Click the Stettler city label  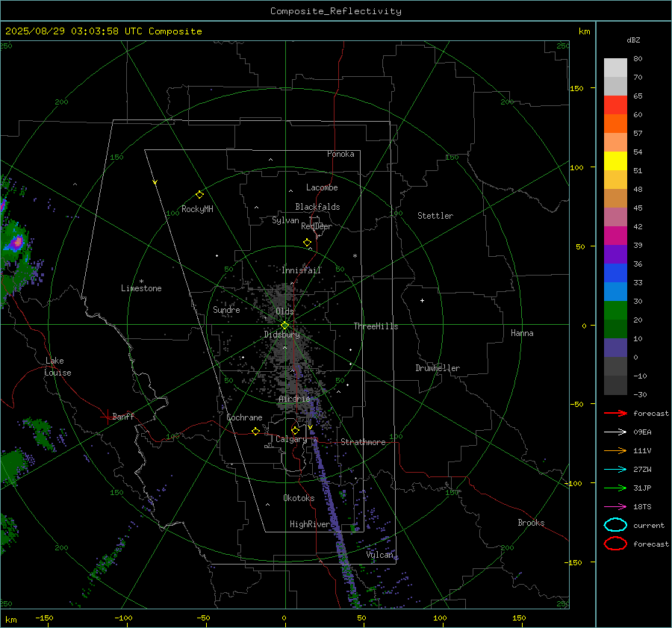[x=435, y=216]
